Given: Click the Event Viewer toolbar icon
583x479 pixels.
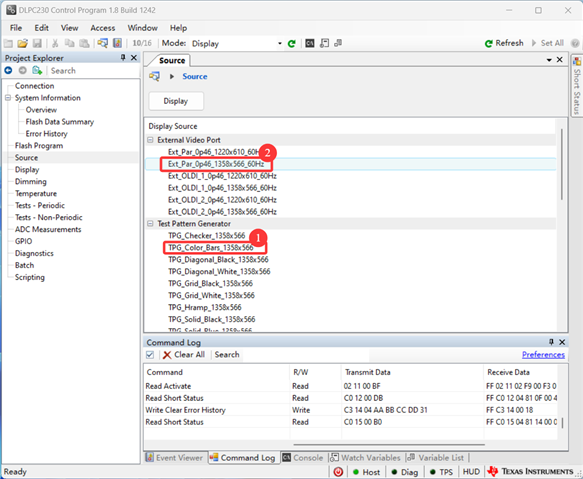Looking at the screenshot, I should coord(117,44).
